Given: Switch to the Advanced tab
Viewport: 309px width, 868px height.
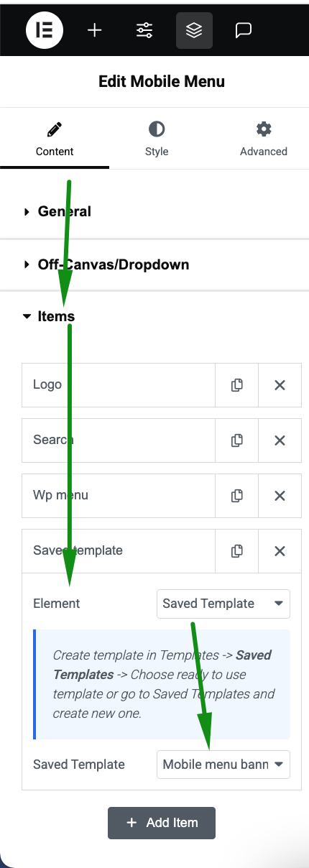Looking at the screenshot, I should pos(264,139).
